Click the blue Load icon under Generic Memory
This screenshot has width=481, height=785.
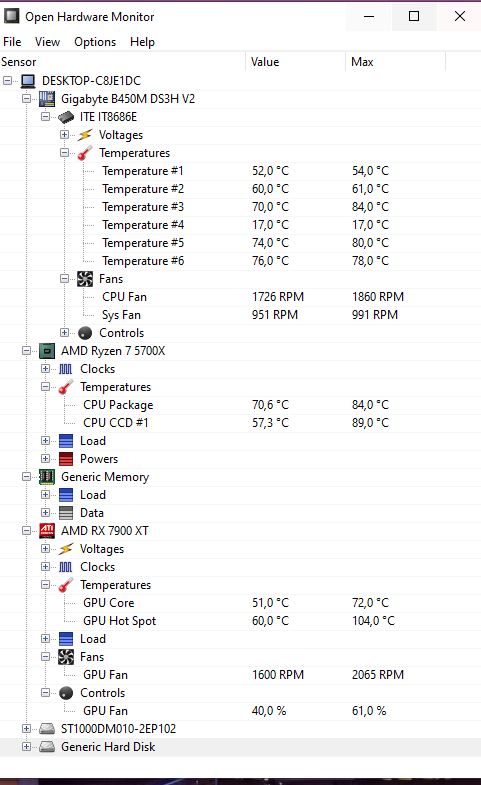coord(66,495)
